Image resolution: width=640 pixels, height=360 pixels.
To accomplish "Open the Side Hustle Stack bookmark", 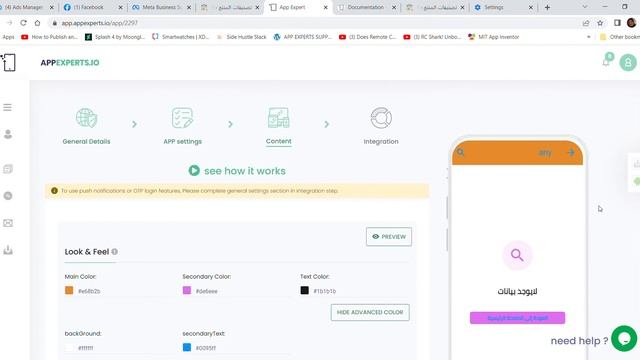I will (242, 37).
